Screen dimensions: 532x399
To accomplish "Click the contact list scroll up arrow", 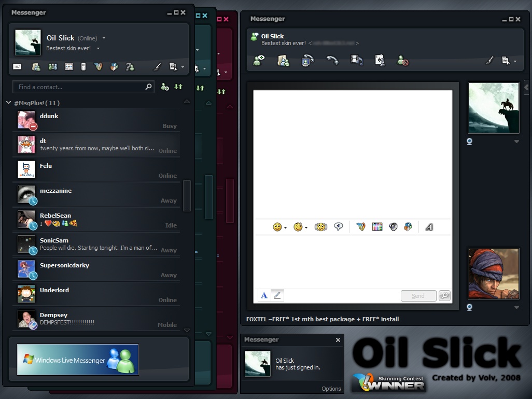I will (x=187, y=102).
